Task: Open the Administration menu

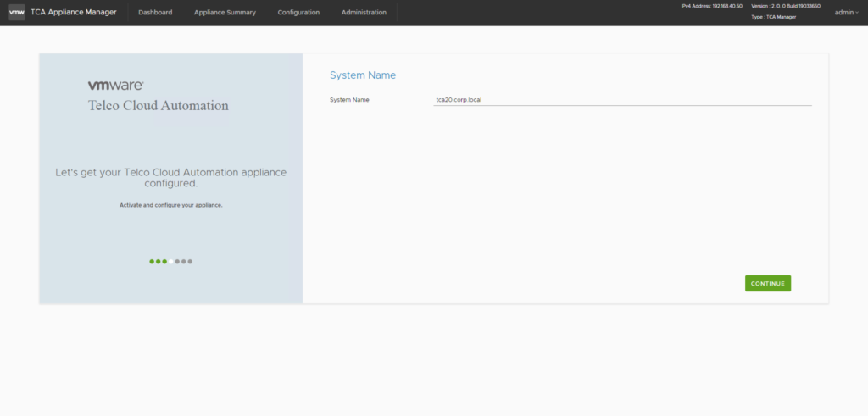Action: click(364, 12)
